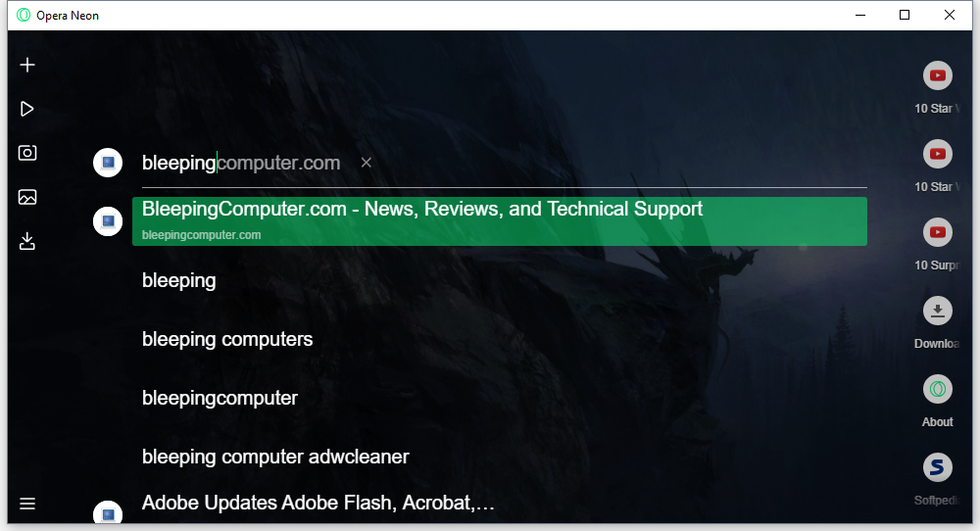Image resolution: width=980 pixels, height=531 pixels.
Task: Open the gallery image icon in sidebar
Action: click(x=27, y=197)
